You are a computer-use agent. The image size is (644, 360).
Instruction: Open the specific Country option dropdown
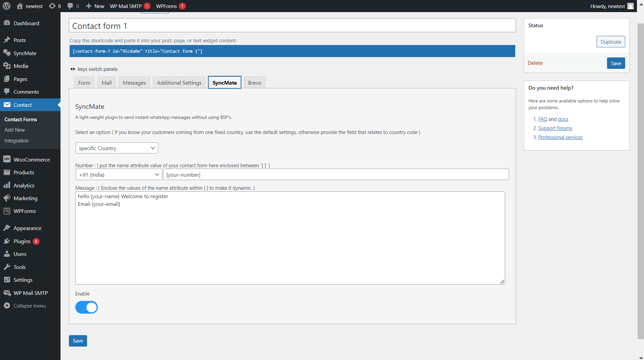pos(117,148)
